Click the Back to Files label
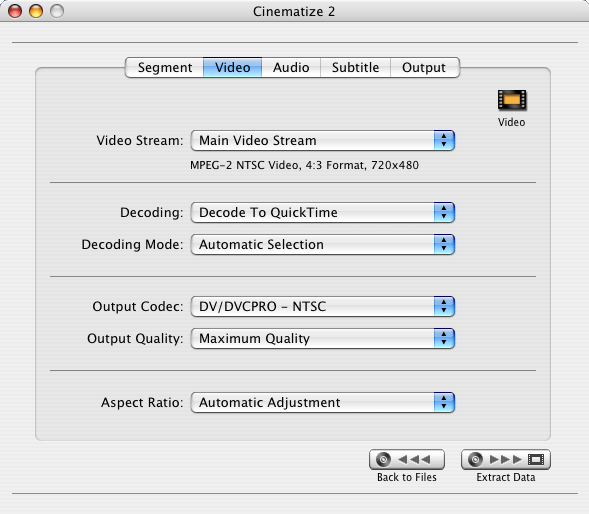589x514 pixels. [407, 477]
